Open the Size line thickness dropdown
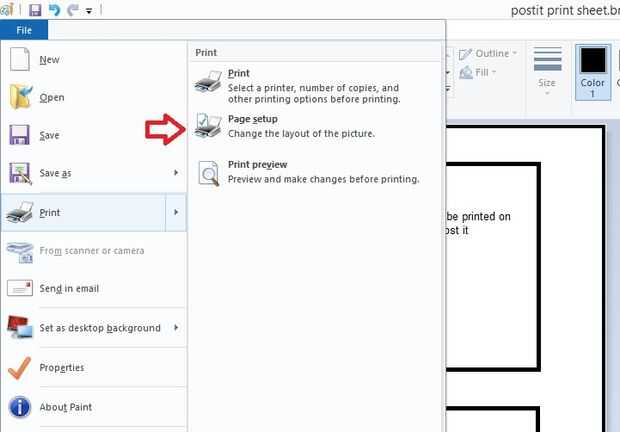The image size is (620, 432). pyautogui.click(x=547, y=70)
